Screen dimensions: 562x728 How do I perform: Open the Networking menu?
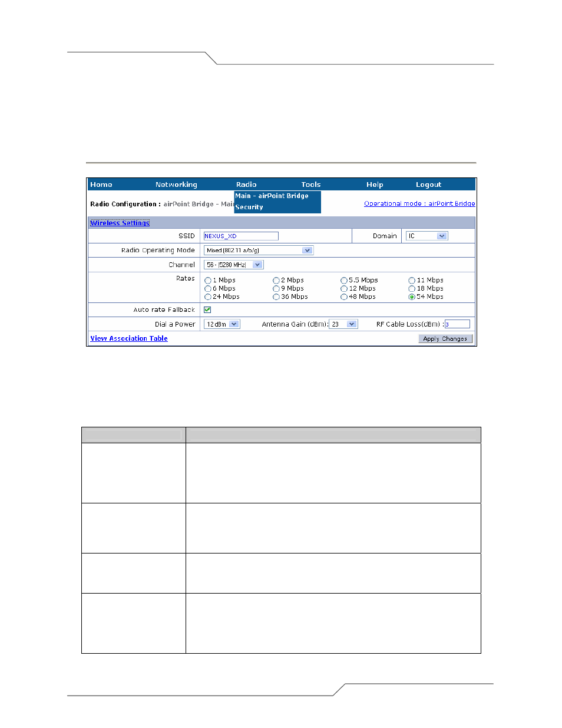pos(176,185)
